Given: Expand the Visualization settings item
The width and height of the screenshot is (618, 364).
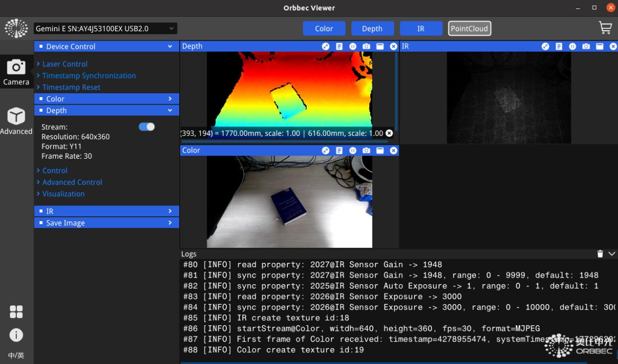Looking at the screenshot, I should [63, 194].
